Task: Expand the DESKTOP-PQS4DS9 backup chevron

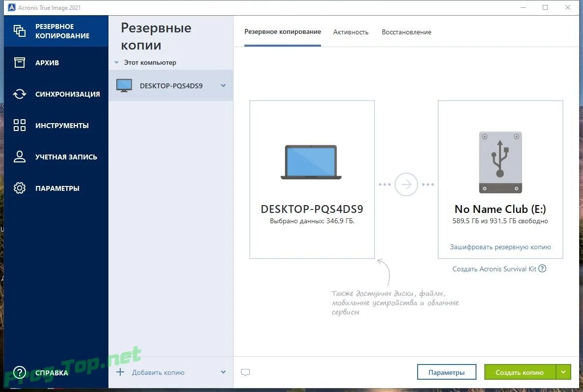Action: [223, 85]
